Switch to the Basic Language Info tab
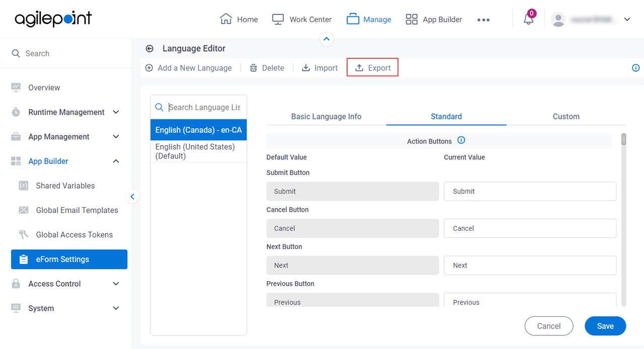 [x=326, y=116]
